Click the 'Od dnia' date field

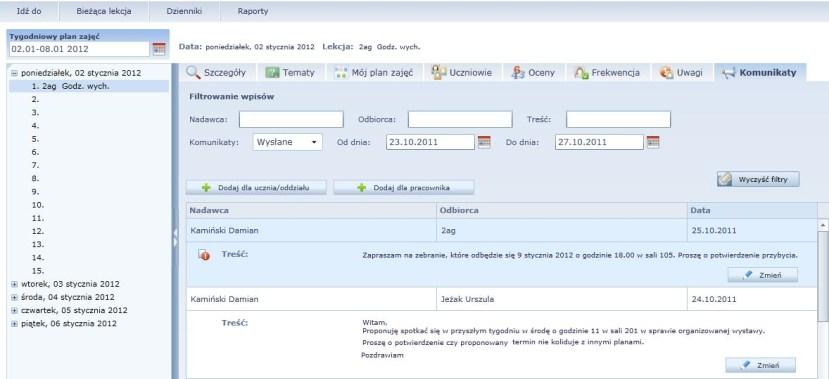pyautogui.click(x=430, y=142)
